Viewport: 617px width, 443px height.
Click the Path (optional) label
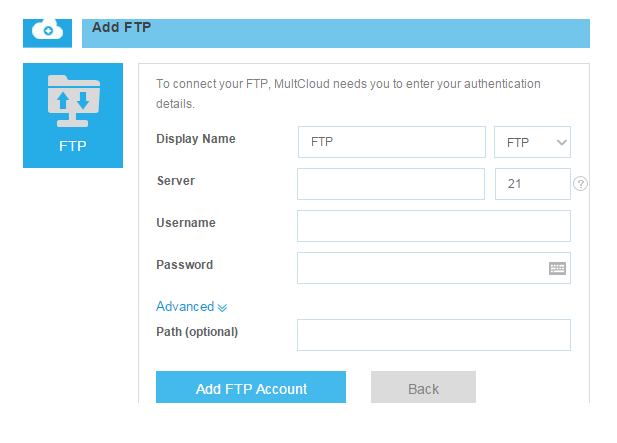[197, 331]
